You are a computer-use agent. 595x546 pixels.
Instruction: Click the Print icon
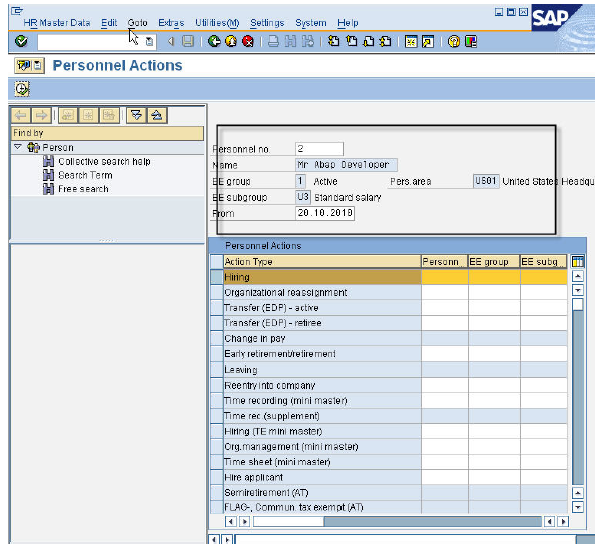273,41
